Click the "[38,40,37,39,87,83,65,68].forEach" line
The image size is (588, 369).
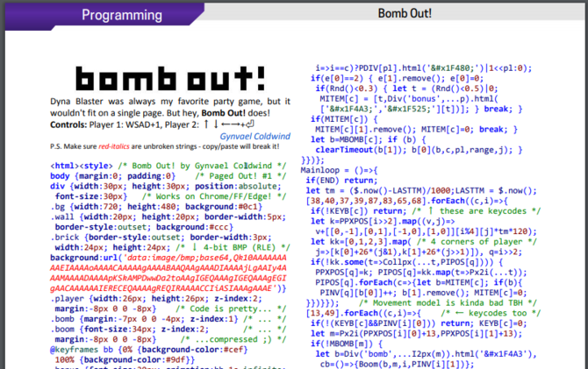click(x=406, y=202)
